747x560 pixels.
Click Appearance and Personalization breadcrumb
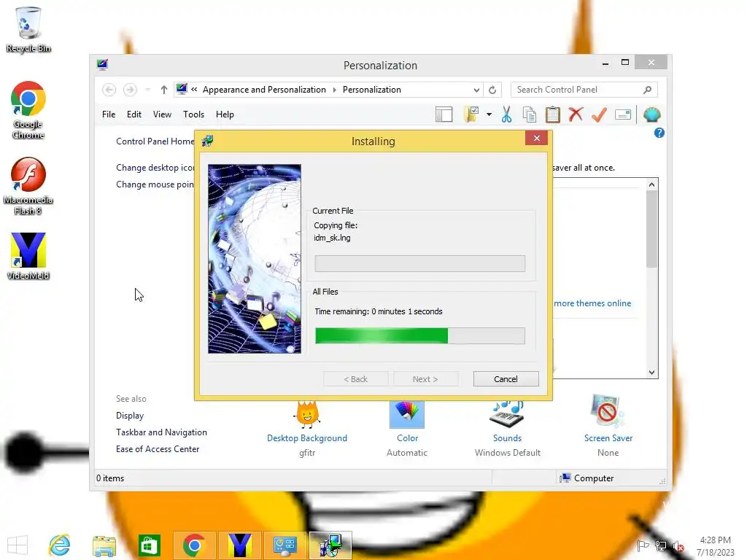pyautogui.click(x=264, y=90)
